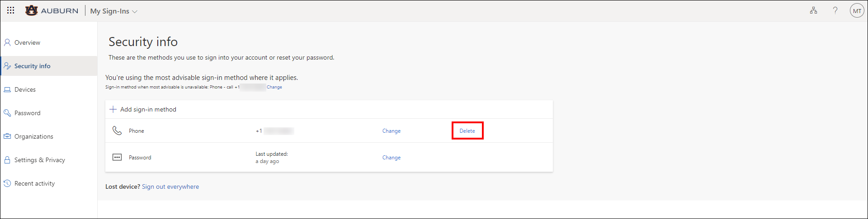Click the 'Security info' page heading
This screenshot has height=219, width=868.
point(143,42)
